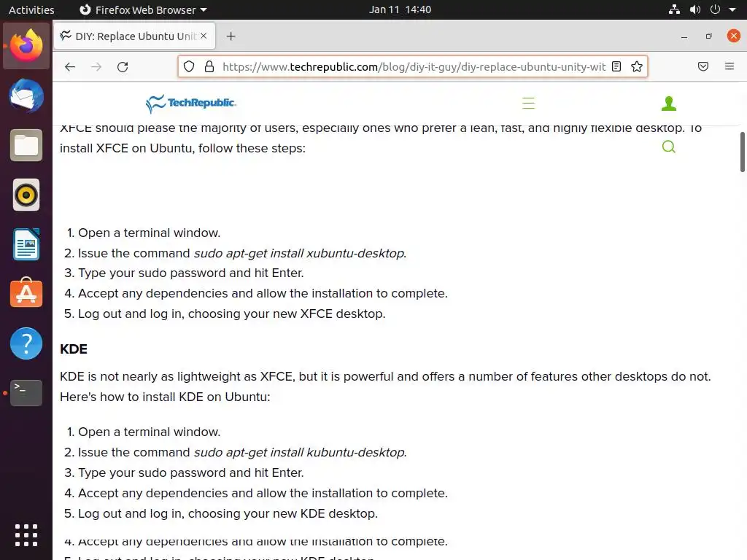
Task: Close the Firefox window
Action: pos(734,36)
